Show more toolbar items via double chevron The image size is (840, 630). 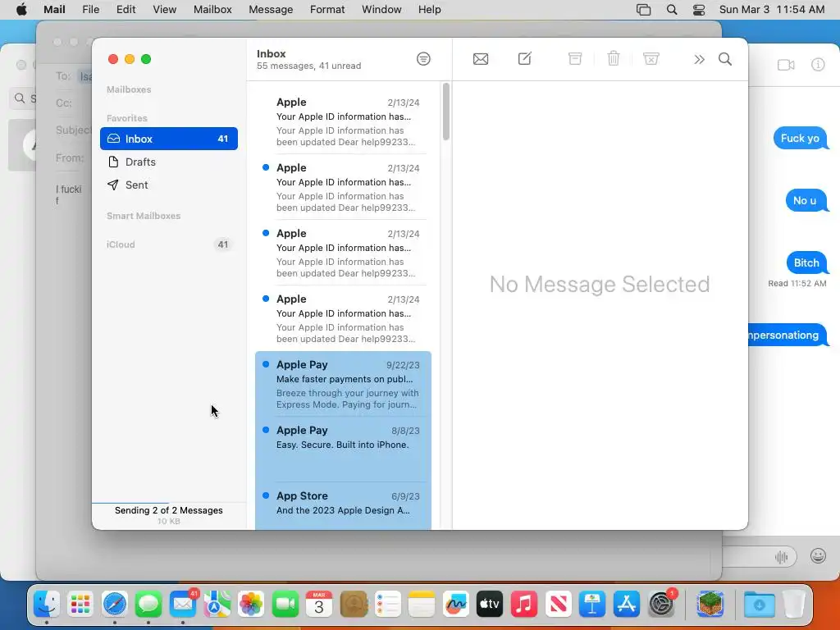click(699, 59)
